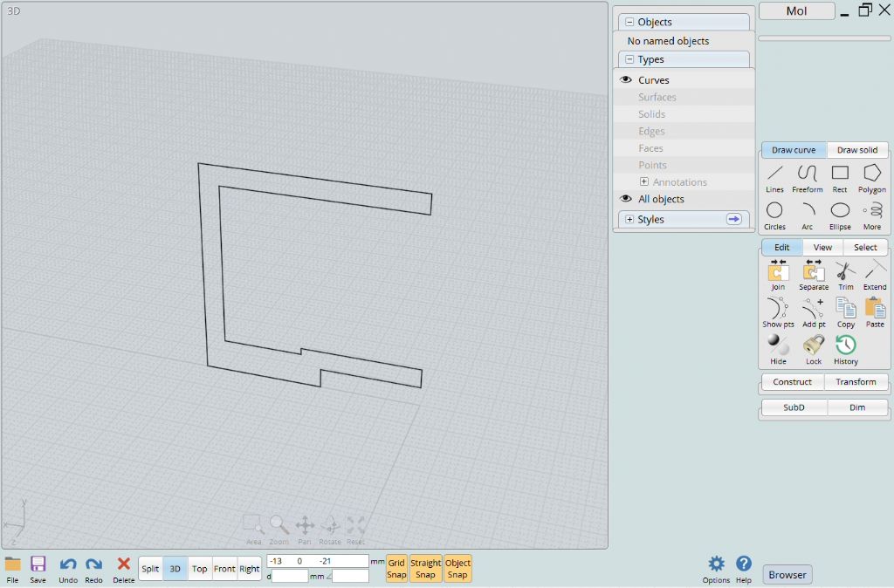The width and height of the screenshot is (894, 588).
Task: Click the angle input field
Action: click(351, 576)
